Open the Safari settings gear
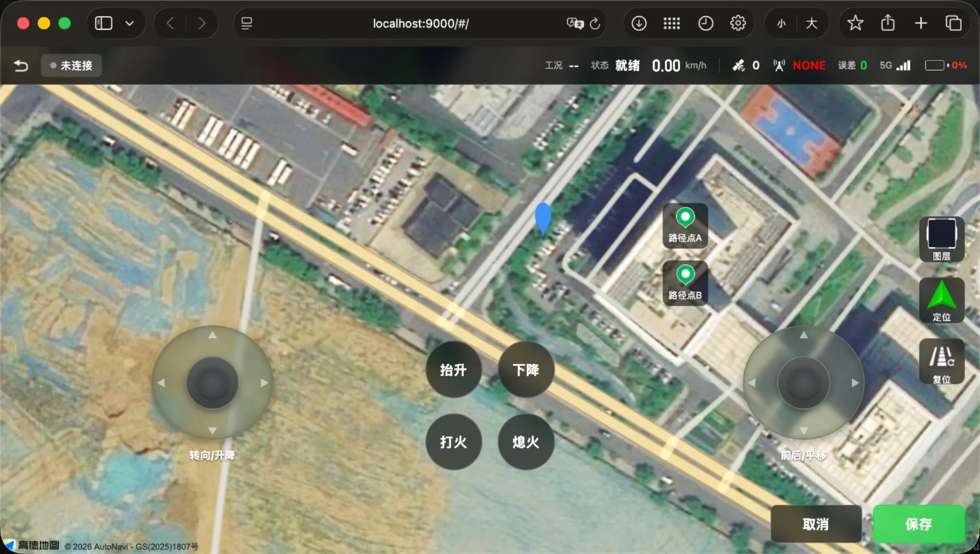This screenshot has width=980, height=554. click(738, 23)
